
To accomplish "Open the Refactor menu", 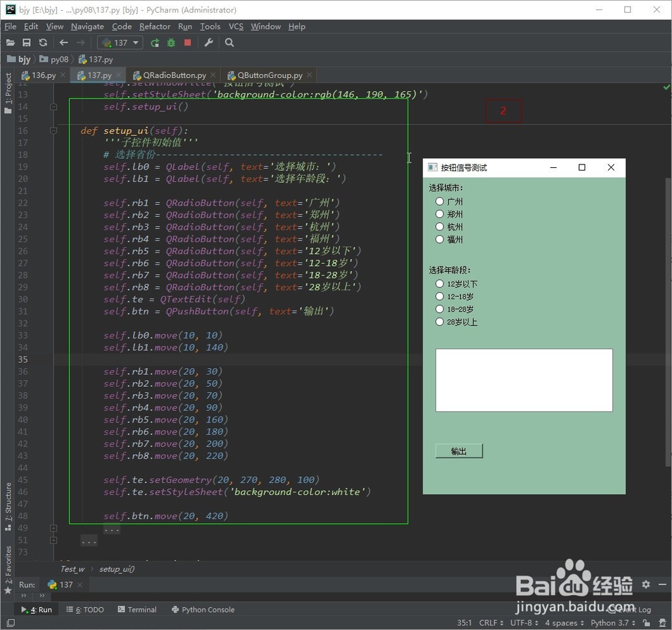I will click(x=155, y=27).
